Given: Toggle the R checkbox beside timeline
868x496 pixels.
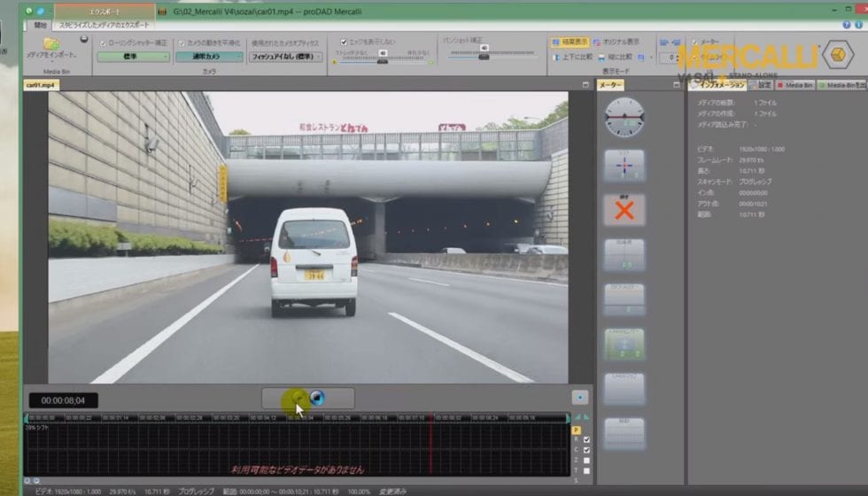Looking at the screenshot, I should pos(586,439).
